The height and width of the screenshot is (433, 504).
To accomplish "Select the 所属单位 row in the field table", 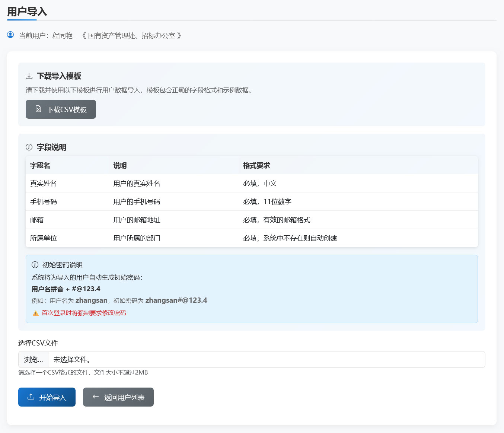I will pyautogui.click(x=149, y=238).
